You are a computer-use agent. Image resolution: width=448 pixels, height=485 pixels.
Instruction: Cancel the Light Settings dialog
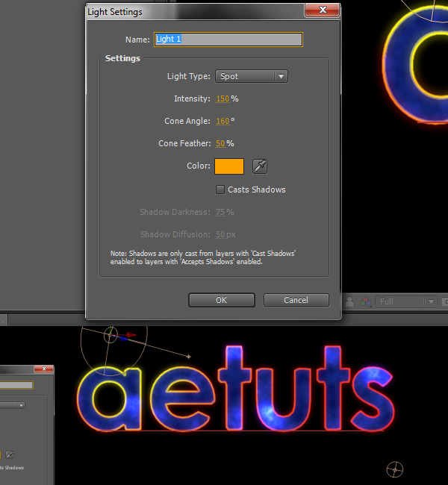tap(296, 300)
